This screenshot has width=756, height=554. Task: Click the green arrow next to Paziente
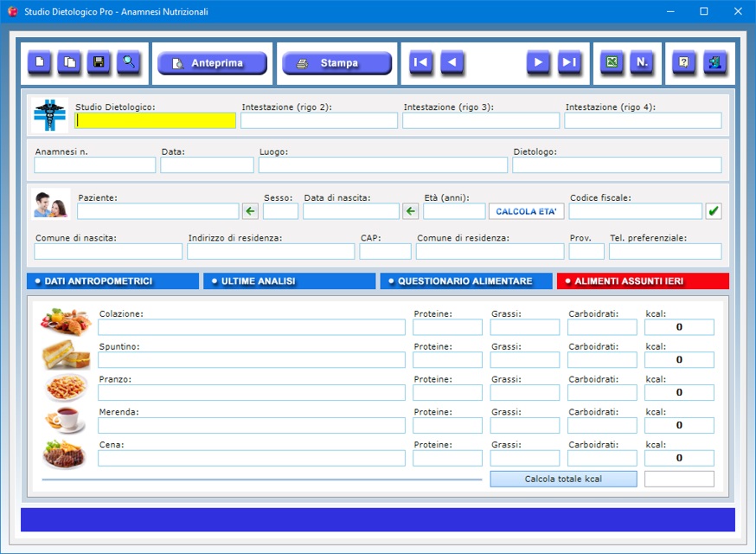pos(250,211)
